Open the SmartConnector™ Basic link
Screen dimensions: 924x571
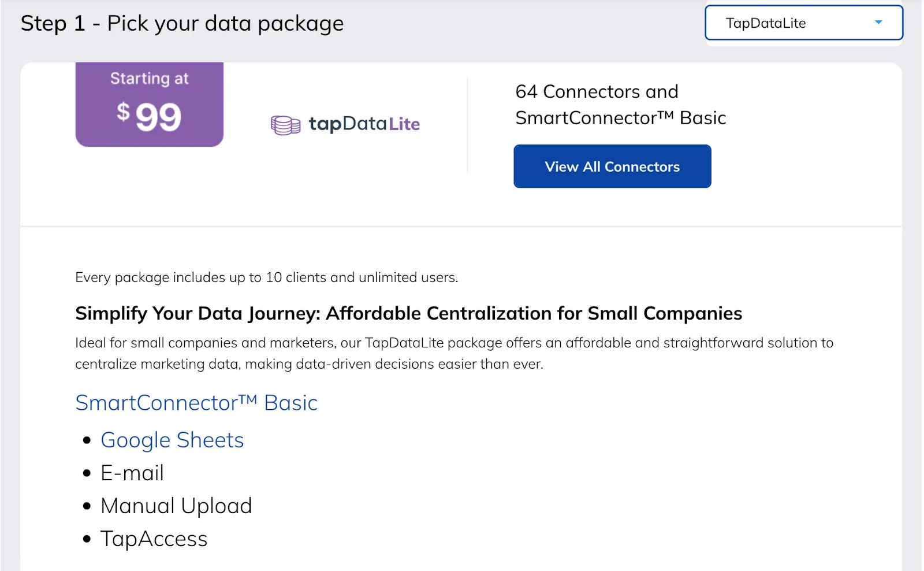(x=196, y=403)
